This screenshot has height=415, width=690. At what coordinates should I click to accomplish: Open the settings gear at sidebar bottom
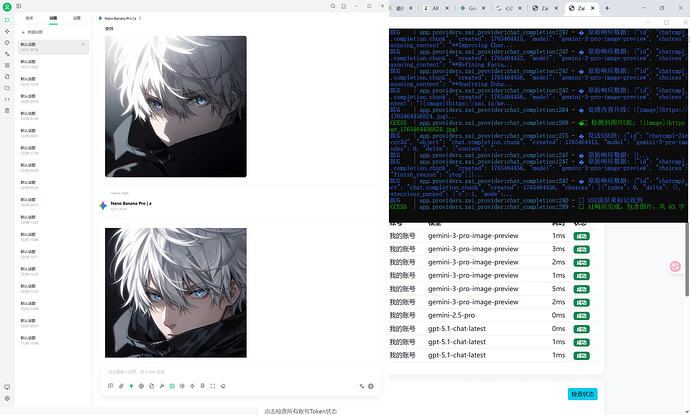(7, 398)
